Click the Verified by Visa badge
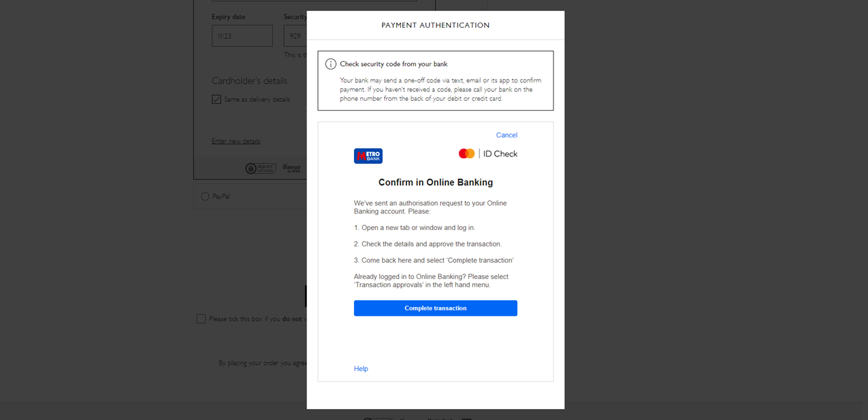The width and height of the screenshot is (868, 420). [291, 168]
